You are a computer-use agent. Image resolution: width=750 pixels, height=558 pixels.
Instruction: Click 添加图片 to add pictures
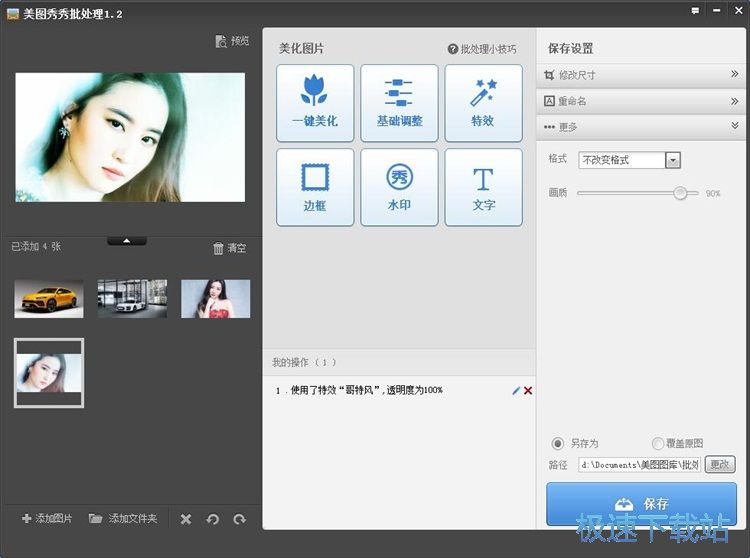tap(47, 518)
